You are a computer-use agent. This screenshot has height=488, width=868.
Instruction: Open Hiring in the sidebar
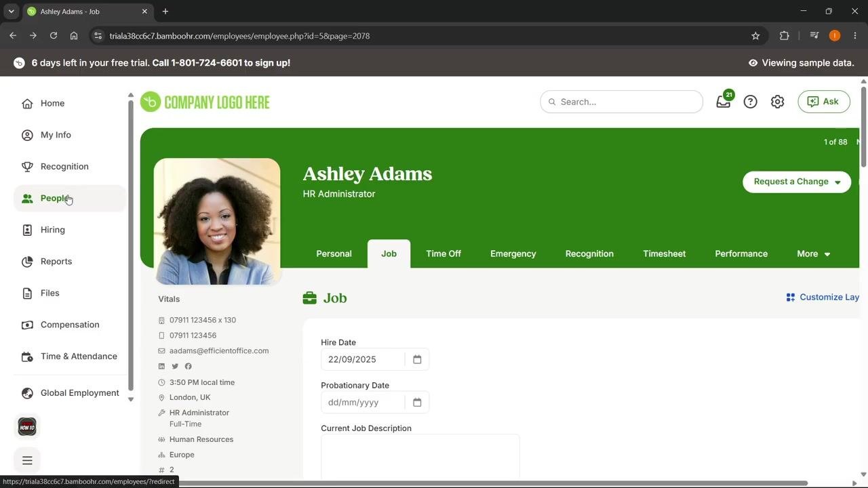pos(70,230)
